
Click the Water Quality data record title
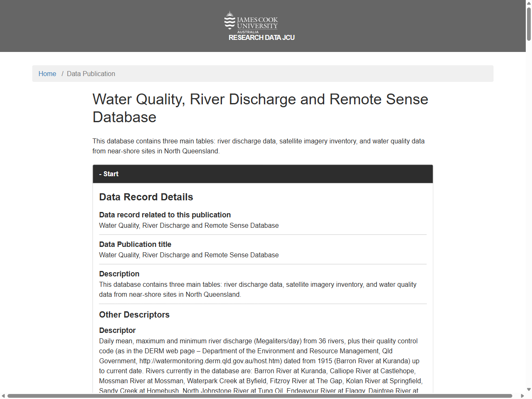click(189, 225)
